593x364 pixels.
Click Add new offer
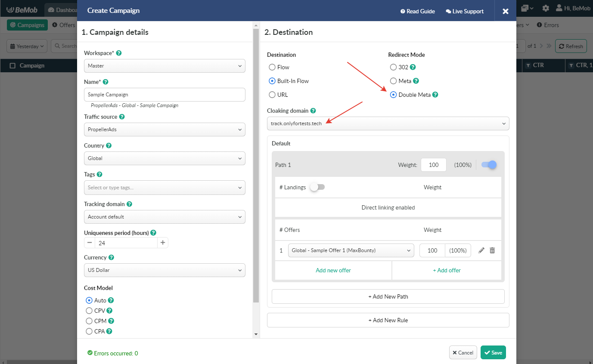pos(333,270)
